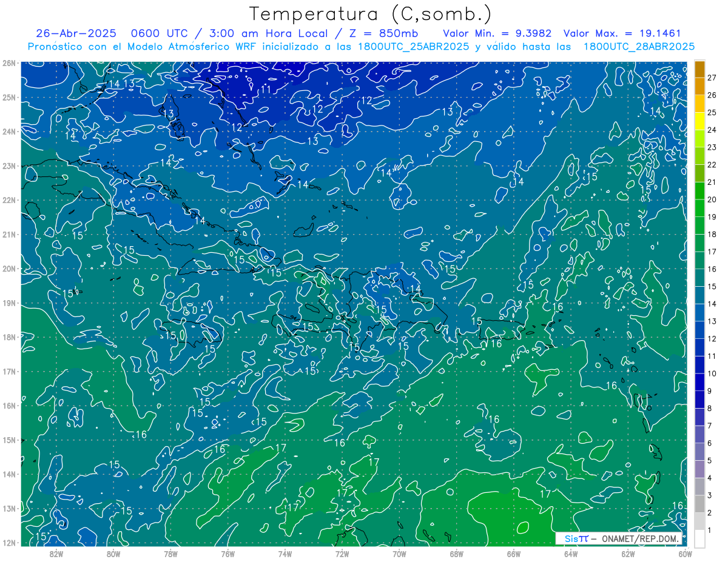Click the '20N' latitude label
The image size is (728, 562).
click(8, 269)
